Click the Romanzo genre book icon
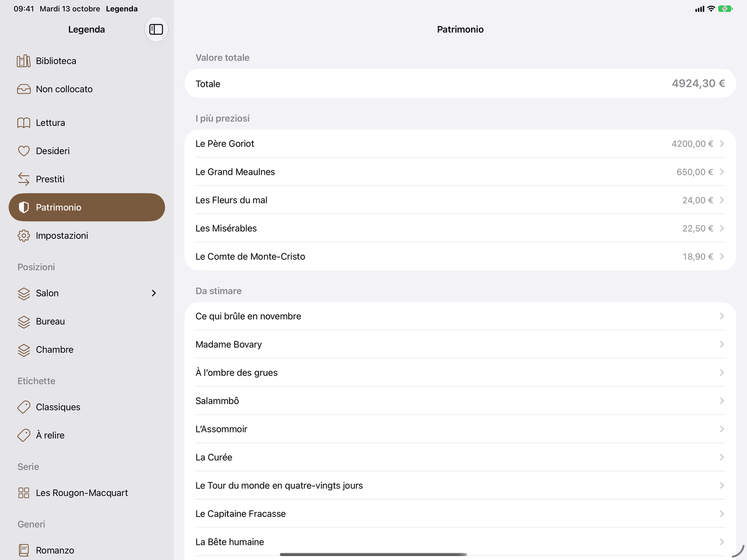The height and width of the screenshot is (560, 747). [24, 550]
